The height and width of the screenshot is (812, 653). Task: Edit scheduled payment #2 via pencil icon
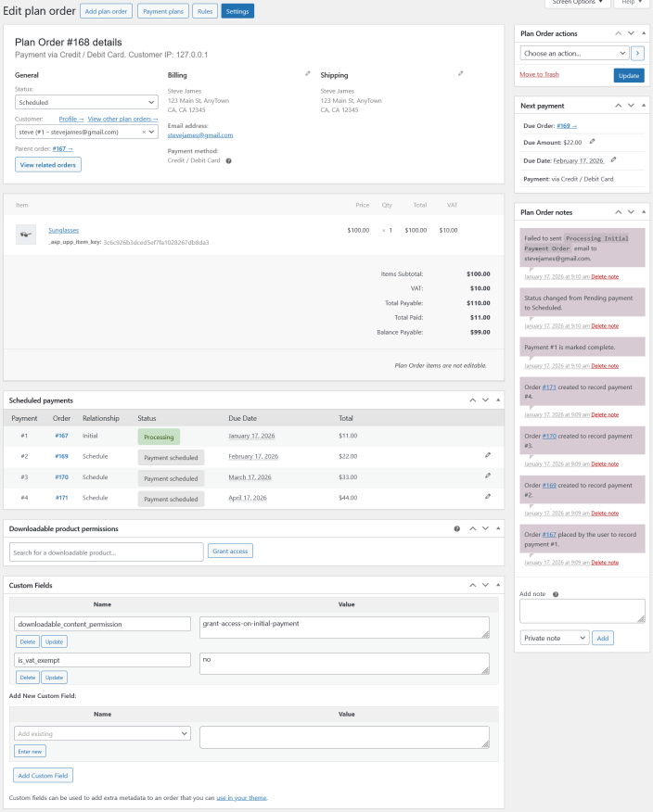[x=488, y=455]
